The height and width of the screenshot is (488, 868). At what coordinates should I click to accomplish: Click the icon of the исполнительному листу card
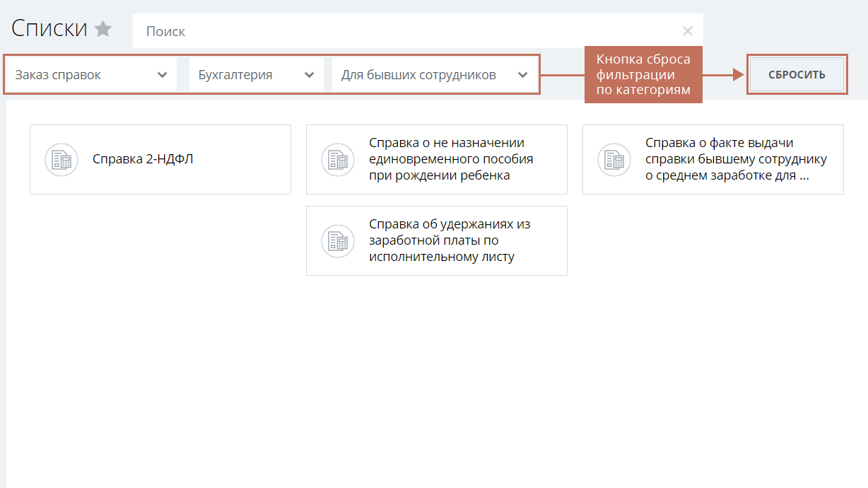337,241
